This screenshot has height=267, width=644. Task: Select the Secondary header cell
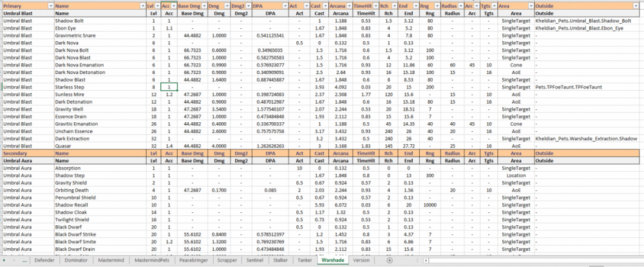pos(26,154)
